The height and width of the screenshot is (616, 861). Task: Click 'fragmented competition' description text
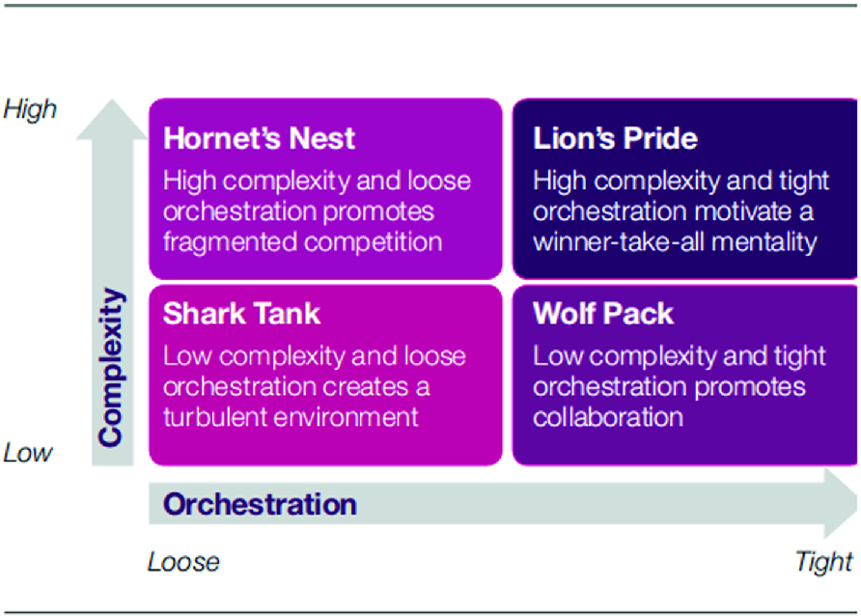coord(302,242)
